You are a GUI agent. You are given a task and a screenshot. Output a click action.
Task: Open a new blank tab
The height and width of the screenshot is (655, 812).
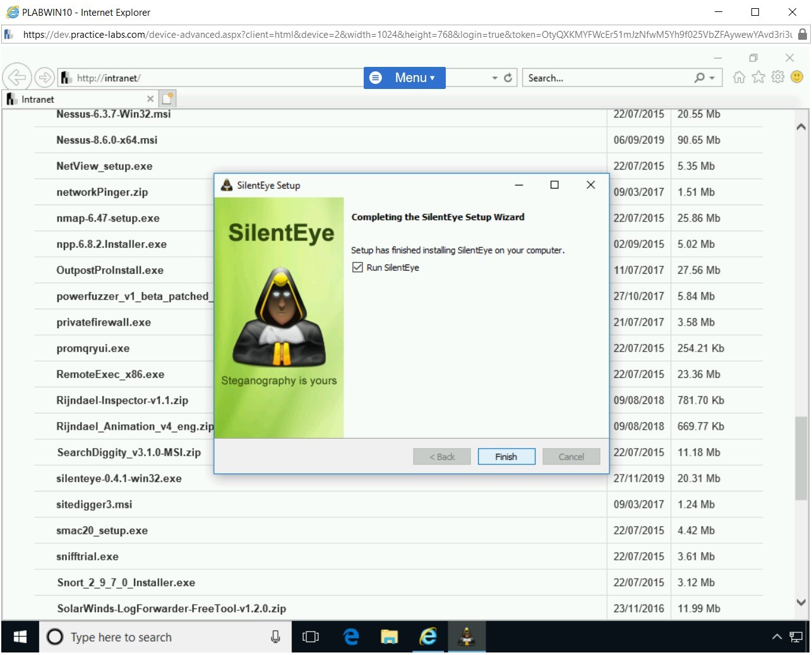pyautogui.click(x=167, y=99)
